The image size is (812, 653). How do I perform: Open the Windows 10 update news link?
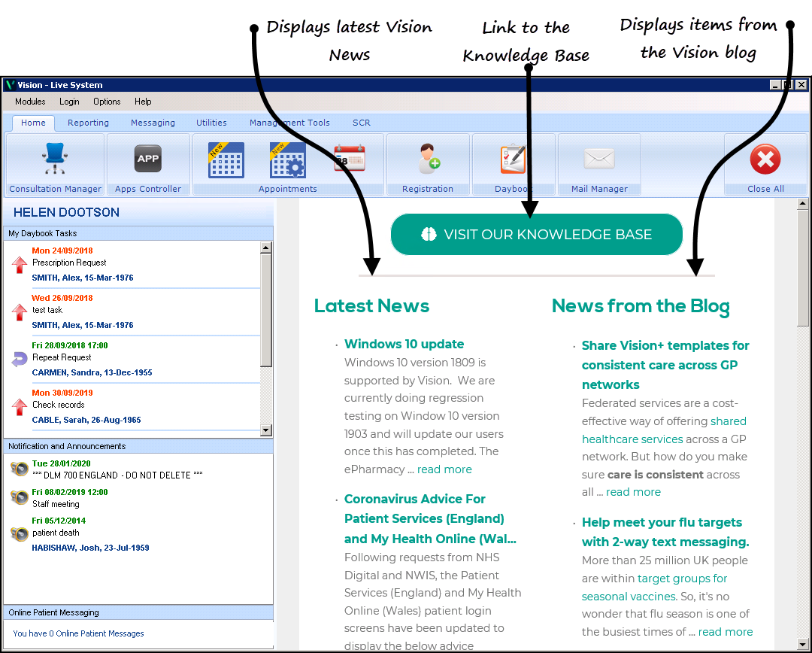click(x=404, y=345)
